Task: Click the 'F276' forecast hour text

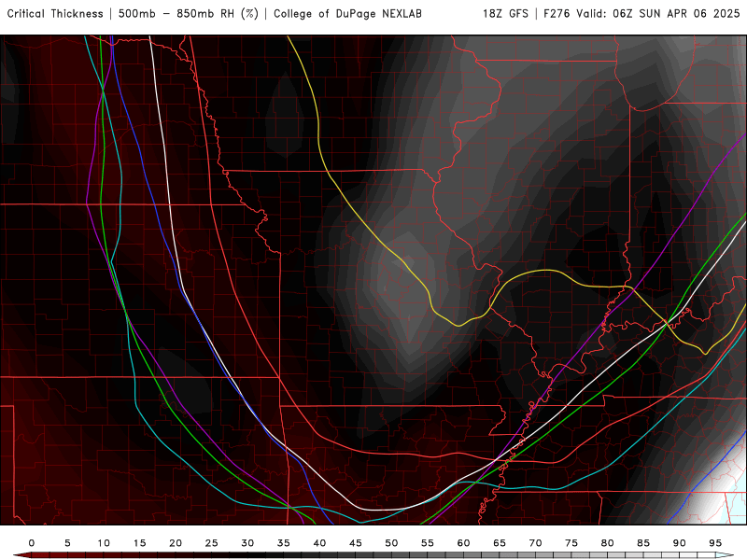Action: [557, 14]
